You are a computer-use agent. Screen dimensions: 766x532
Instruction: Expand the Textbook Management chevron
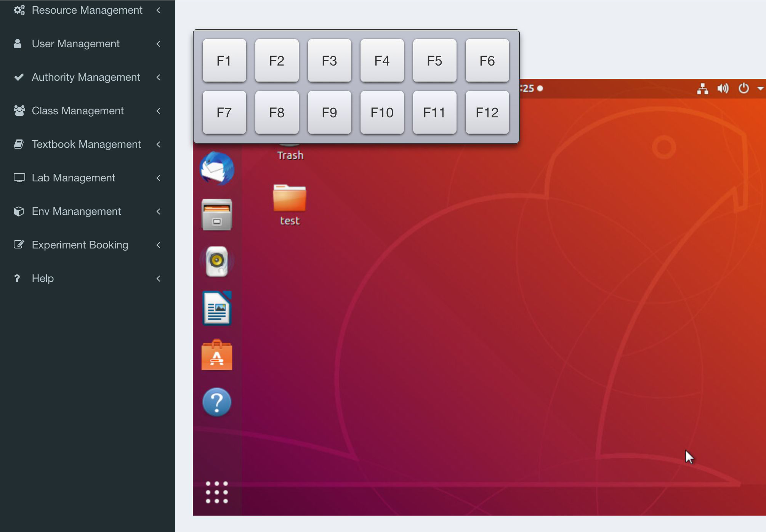click(159, 144)
